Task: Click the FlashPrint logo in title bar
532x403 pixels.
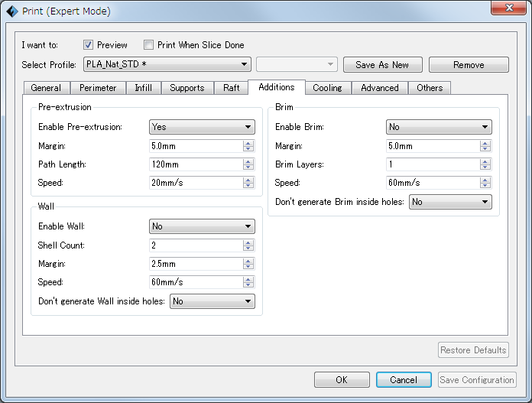Action: (12, 11)
